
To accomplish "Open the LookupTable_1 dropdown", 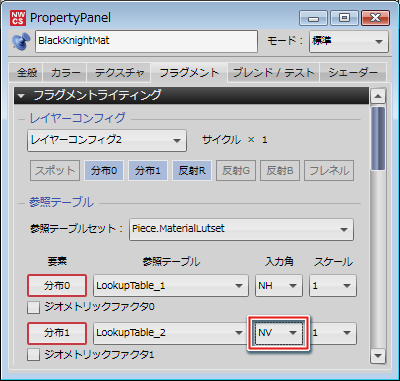I will (x=171, y=286).
